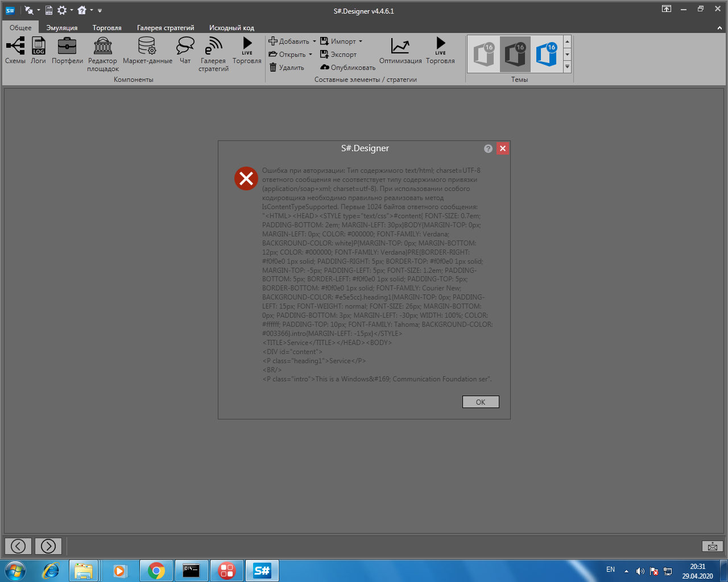Open Google Chrome from the taskbar
The image size is (728, 582).
tap(156, 570)
